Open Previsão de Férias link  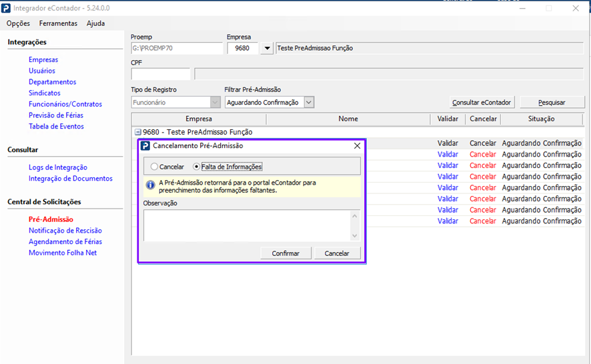pyautogui.click(x=56, y=115)
